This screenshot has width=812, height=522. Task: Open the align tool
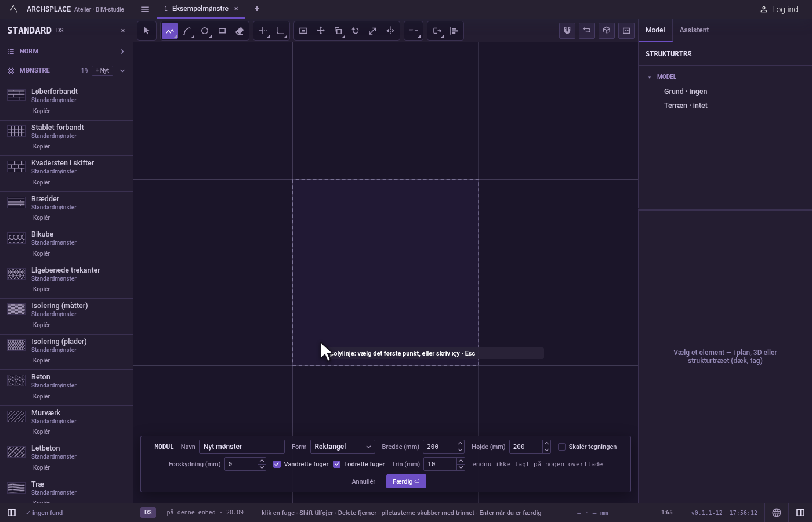click(454, 31)
